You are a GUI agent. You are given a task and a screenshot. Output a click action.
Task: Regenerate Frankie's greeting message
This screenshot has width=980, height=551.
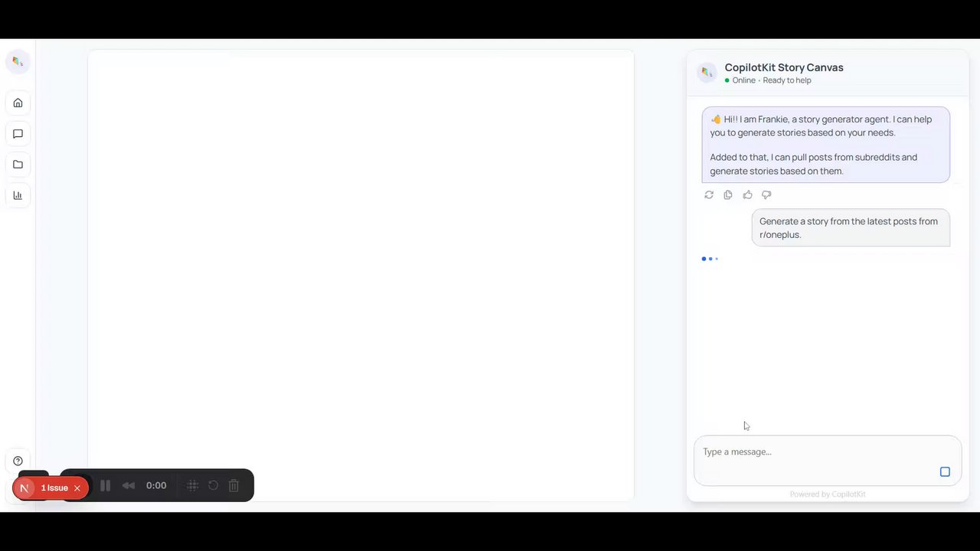709,195
